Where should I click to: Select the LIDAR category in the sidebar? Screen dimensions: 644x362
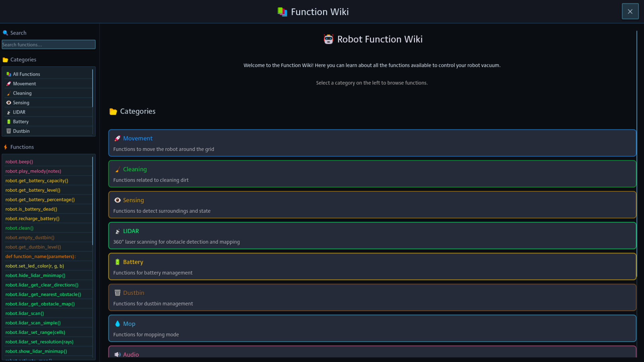click(19, 112)
